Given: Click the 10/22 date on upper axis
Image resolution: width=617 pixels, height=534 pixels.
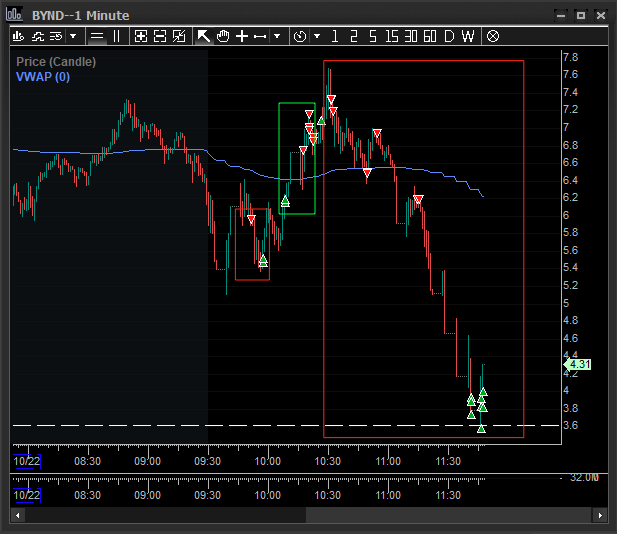Looking at the screenshot, I should coord(27,461).
